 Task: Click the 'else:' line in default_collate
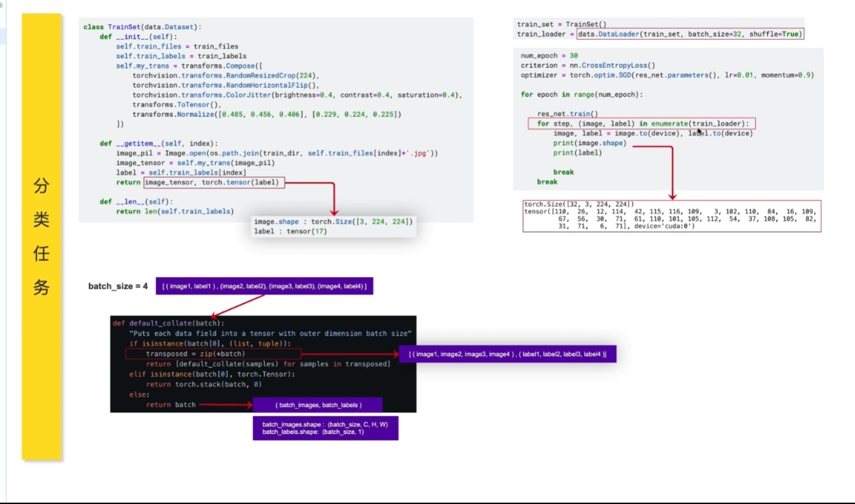click(x=140, y=394)
